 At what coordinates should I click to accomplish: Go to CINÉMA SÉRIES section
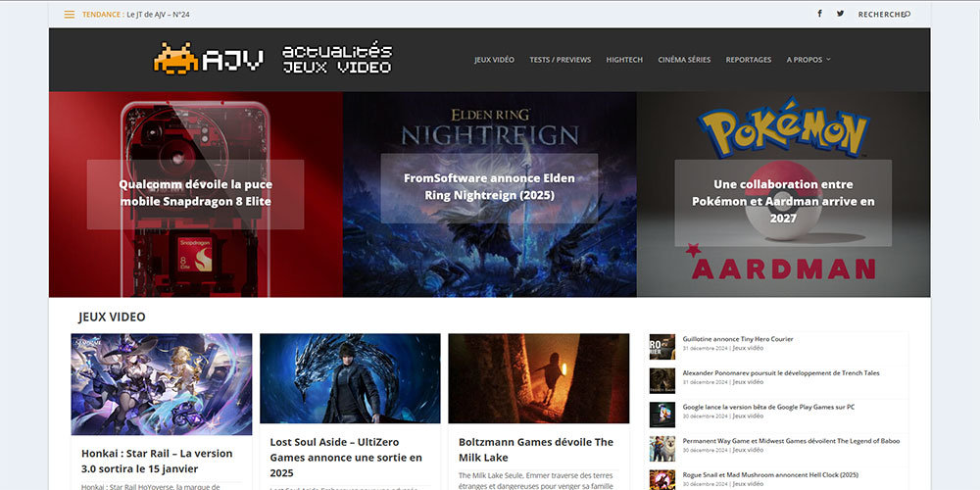click(x=684, y=60)
